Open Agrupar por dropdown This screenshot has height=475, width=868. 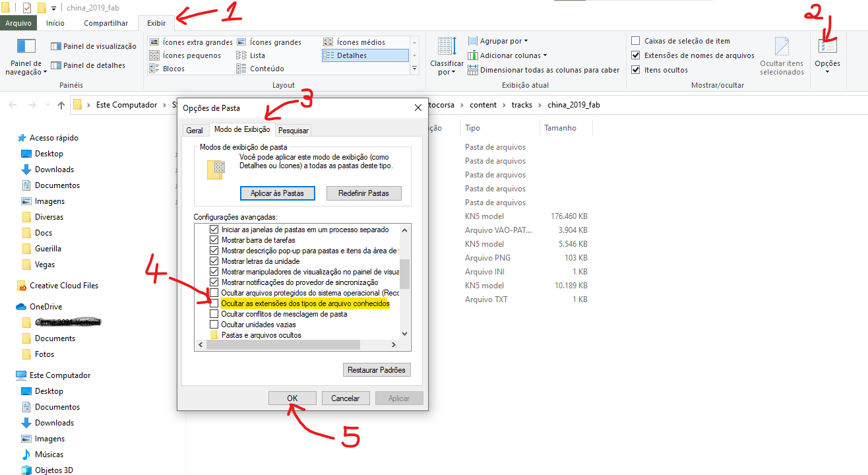[x=498, y=41]
